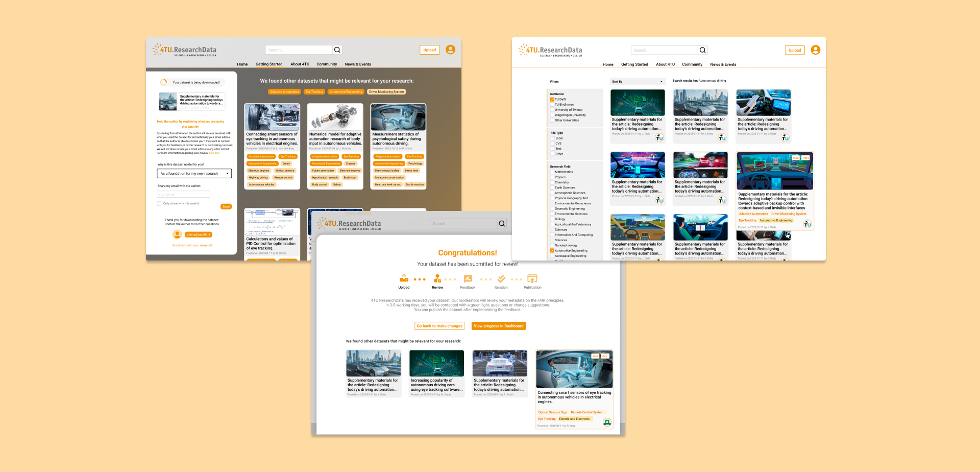Click 'Go back to make changes'
The width and height of the screenshot is (980, 472).
(439, 326)
